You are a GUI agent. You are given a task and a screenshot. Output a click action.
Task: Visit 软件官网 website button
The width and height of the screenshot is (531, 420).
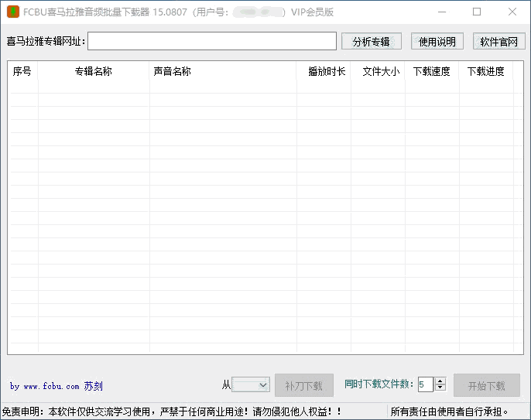coord(498,42)
